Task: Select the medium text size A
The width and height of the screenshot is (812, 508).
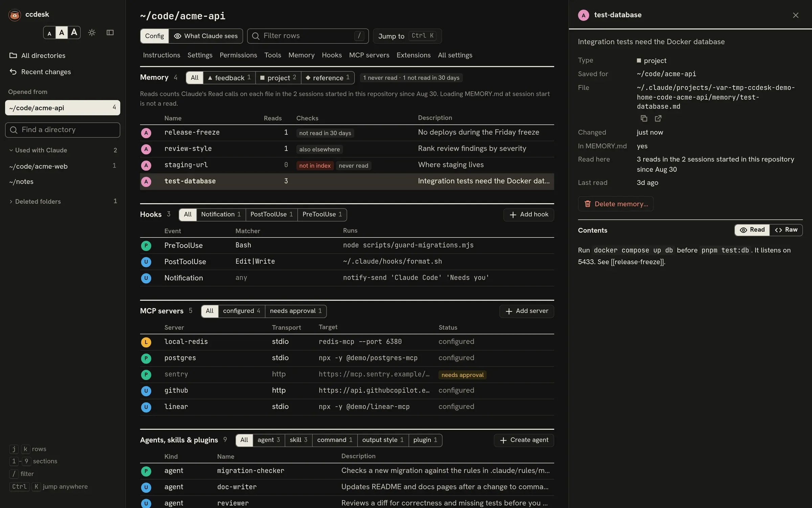Action: click(62, 33)
